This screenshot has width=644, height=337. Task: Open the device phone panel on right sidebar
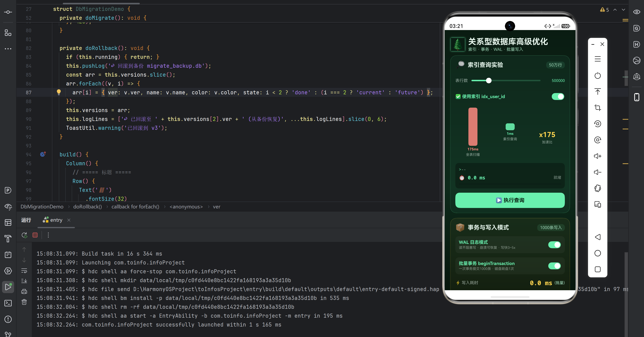pos(637,97)
